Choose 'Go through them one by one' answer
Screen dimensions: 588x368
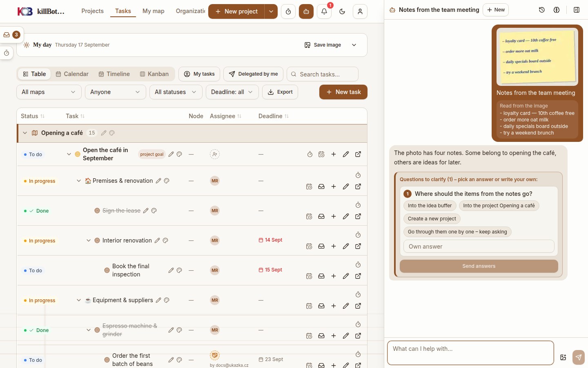(457, 232)
